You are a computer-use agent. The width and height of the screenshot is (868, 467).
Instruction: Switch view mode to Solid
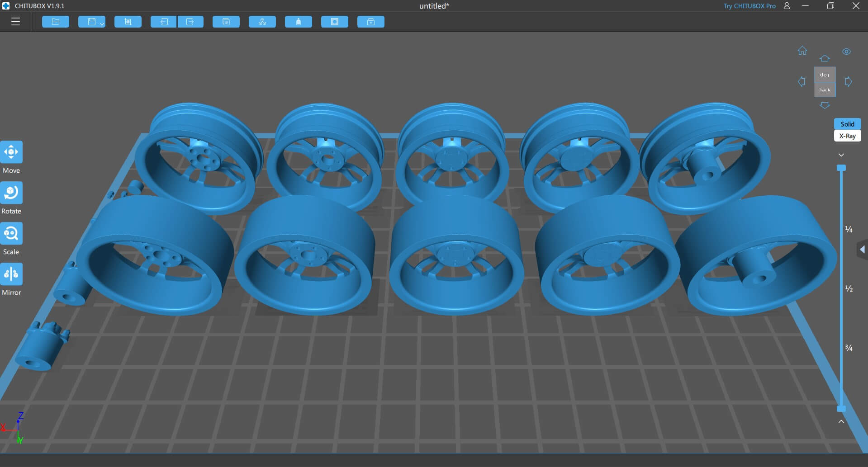847,124
